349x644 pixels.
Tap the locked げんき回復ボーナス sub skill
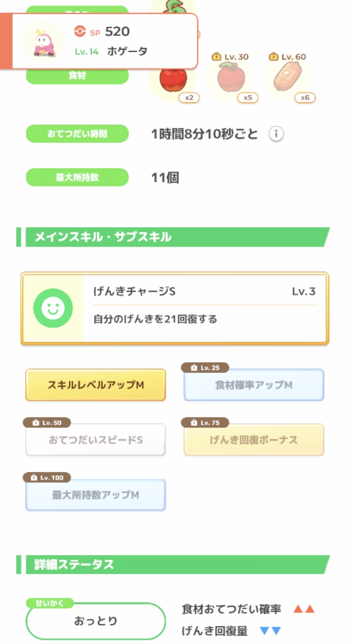click(x=254, y=440)
